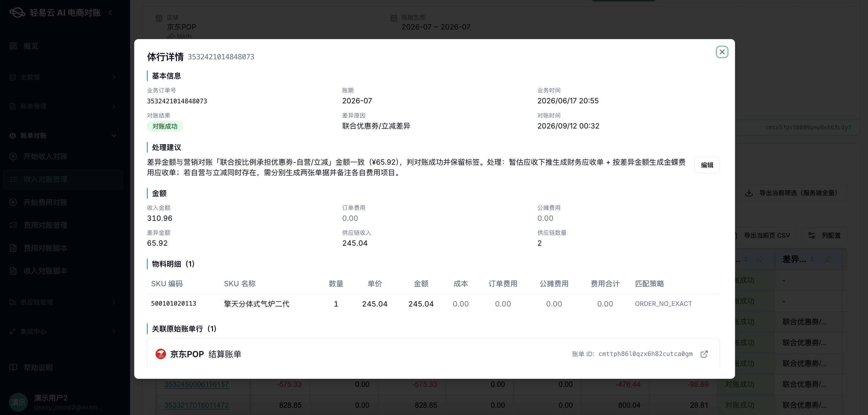Expand the 账单管理 menu section
This screenshot has width=868, height=415.
(x=63, y=106)
